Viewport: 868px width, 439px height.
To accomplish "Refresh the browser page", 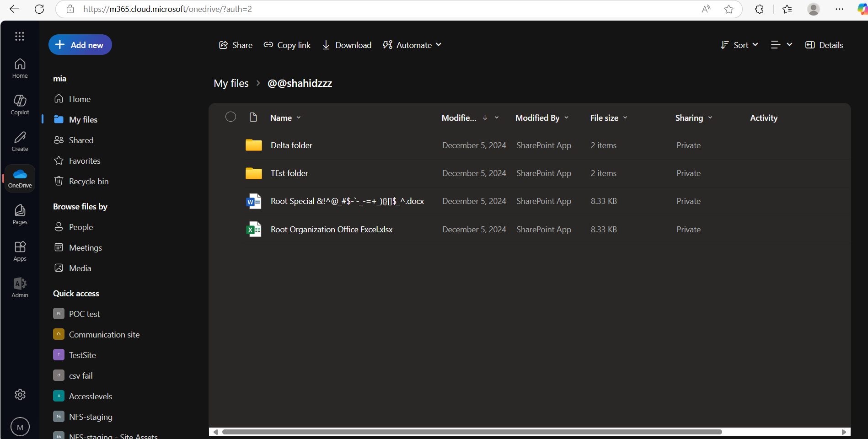I will [x=39, y=9].
